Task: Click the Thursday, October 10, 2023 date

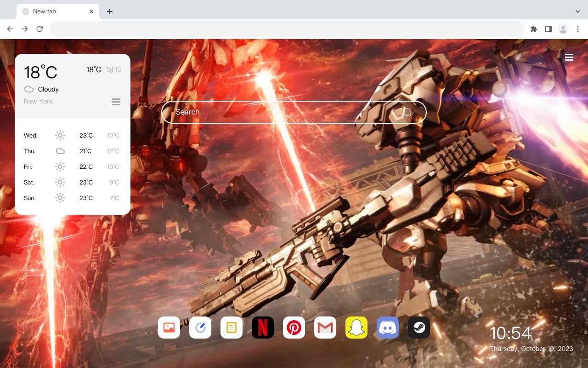Action: (531, 349)
